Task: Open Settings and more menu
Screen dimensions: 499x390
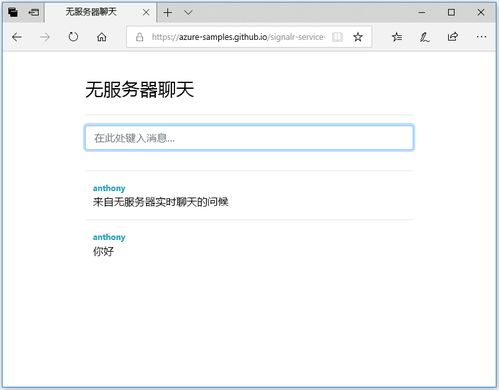Action: [481, 37]
